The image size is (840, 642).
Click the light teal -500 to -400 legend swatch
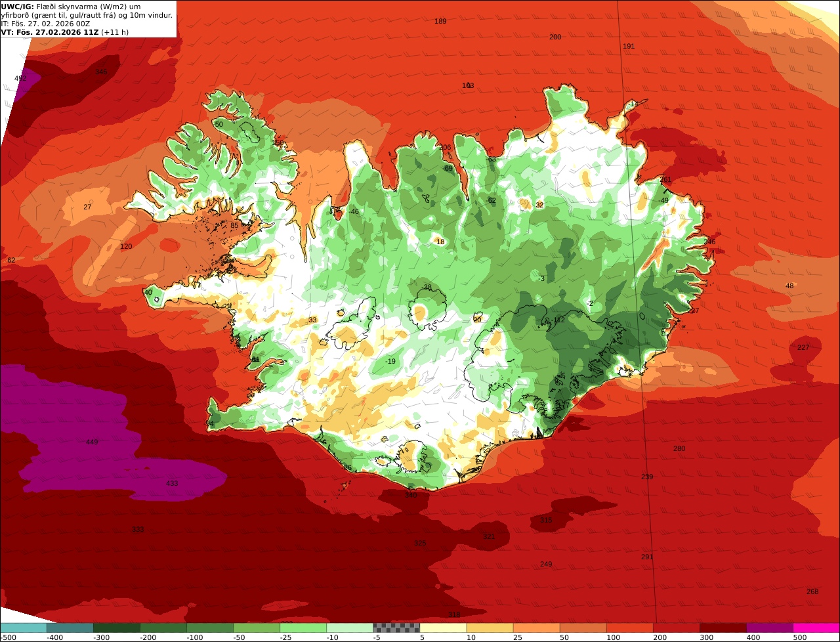[23, 628]
